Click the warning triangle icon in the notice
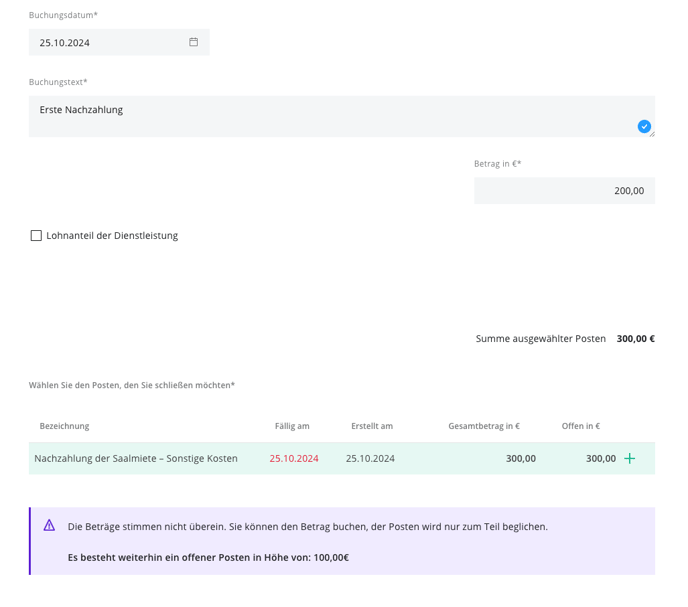Viewport: 688px width, 607px height. point(49,525)
